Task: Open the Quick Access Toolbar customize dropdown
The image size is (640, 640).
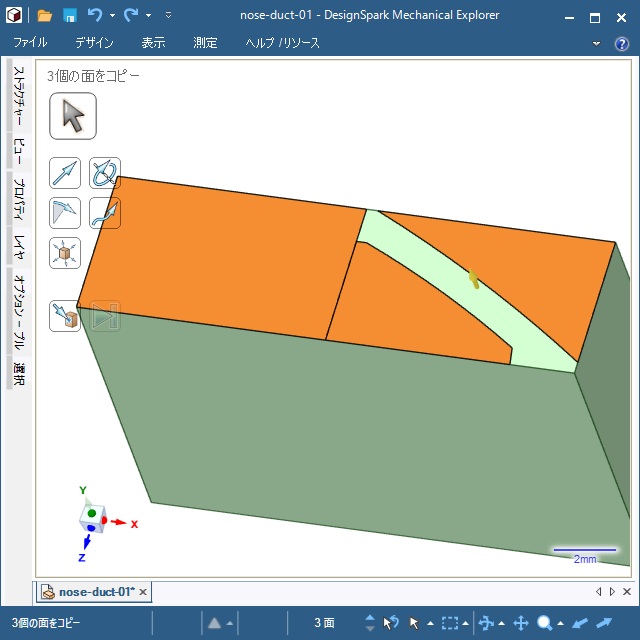Action: [168, 16]
